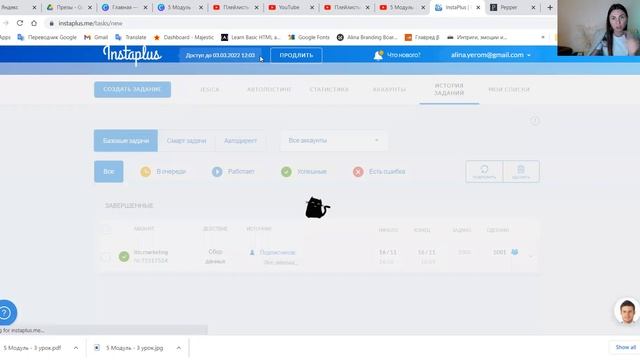Open the Аккаунты tab
Image resolution: width=640 pixels, height=360 pixels.
pos(389,89)
